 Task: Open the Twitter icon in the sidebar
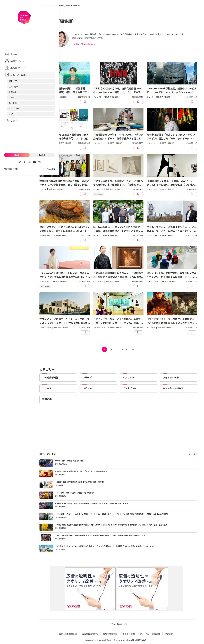pos(20,162)
